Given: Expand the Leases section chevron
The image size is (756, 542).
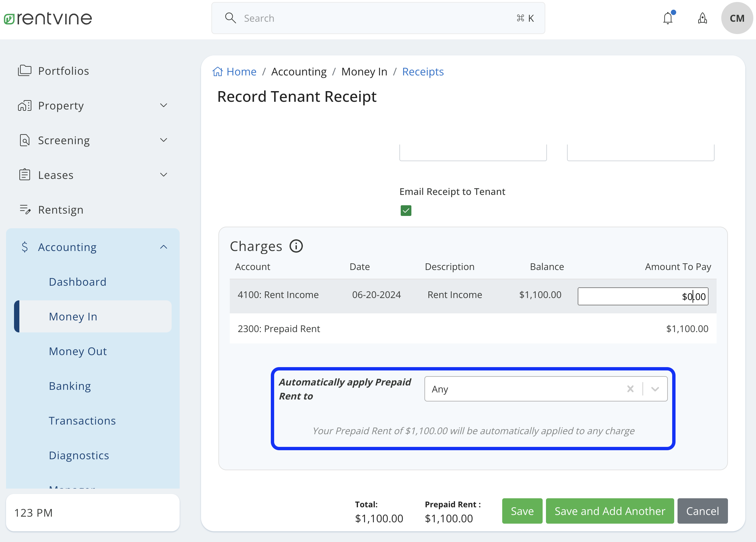Looking at the screenshot, I should [x=163, y=175].
